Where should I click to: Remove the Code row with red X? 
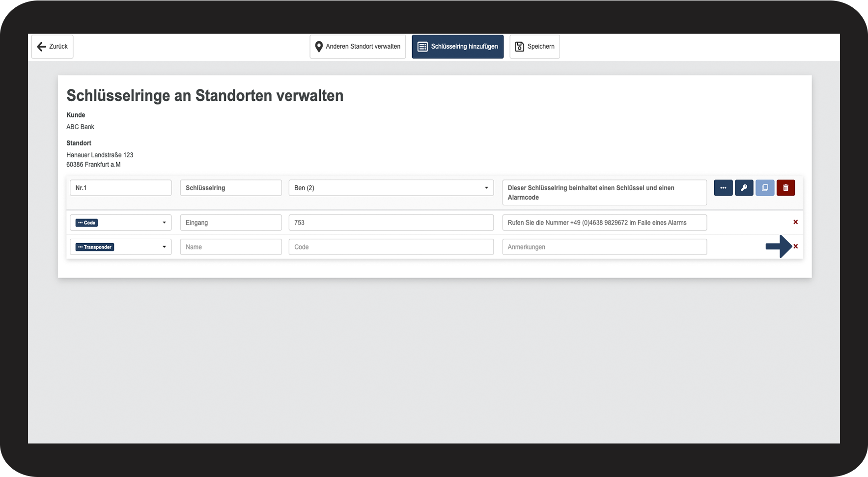point(795,222)
